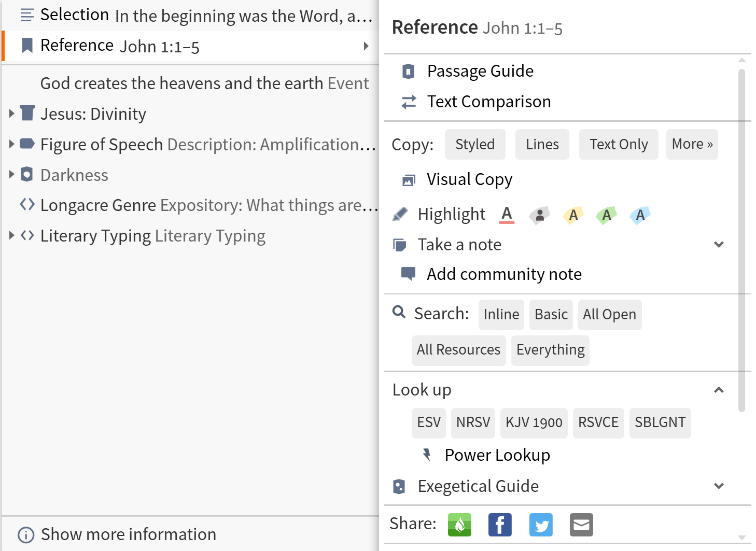Apply green highlighter style

tap(607, 215)
